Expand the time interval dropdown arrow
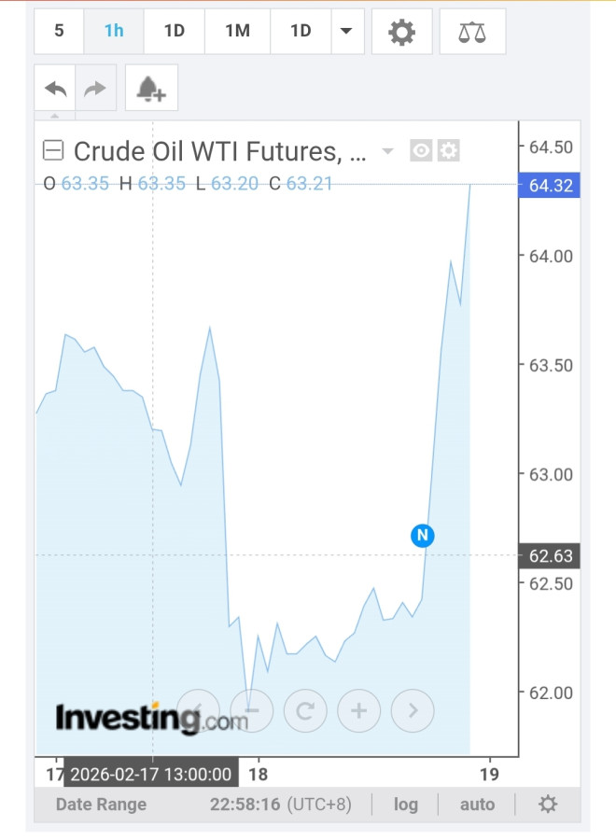The image size is (616, 840). 346,31
